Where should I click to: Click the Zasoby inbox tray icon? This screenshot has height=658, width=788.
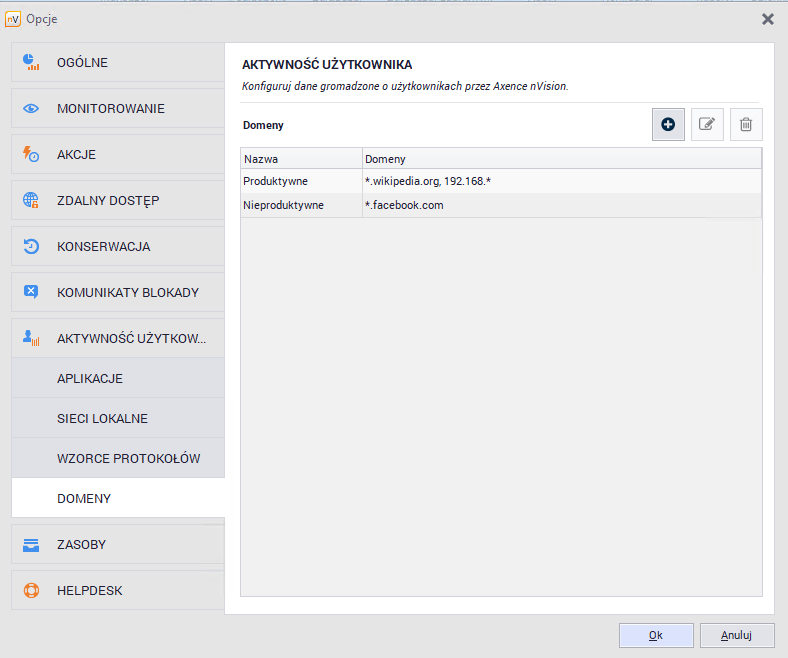tap(31, 544)
